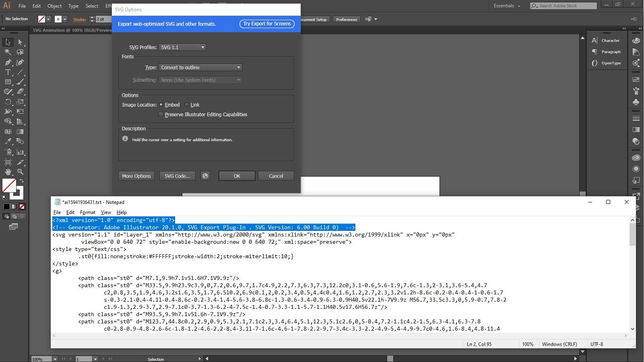The width and height of the screenshot is (644, 362).
Task: Change the screen mode button
Action: click(13, 227)
